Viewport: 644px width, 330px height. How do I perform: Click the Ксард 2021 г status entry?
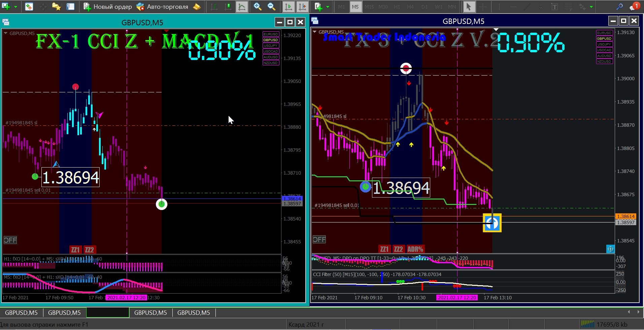pos(306,324)
